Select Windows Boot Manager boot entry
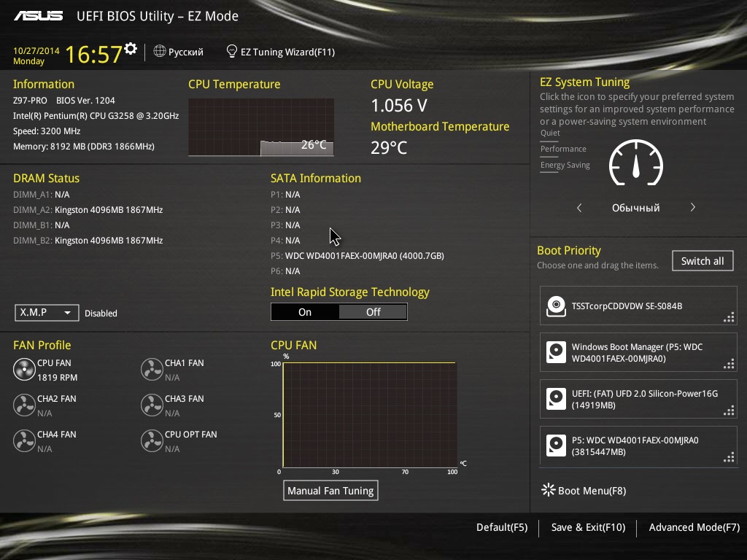 (638, 352)
